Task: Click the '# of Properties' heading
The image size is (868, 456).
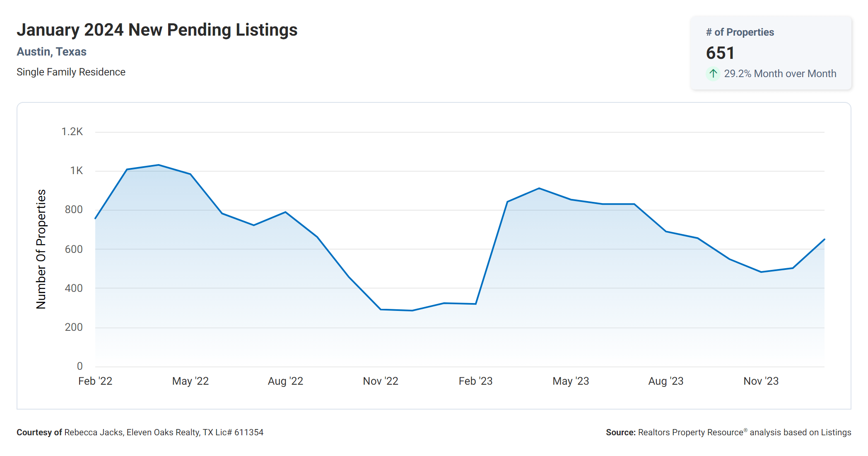Action: [x=740, y=32]
